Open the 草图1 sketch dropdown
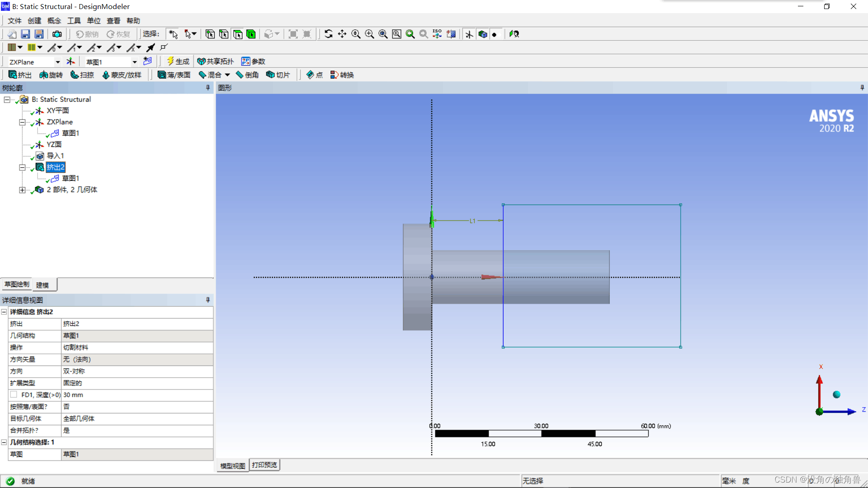Image resolution: width=868 pixels, height=488 pixels. click(x=134, y=62)
